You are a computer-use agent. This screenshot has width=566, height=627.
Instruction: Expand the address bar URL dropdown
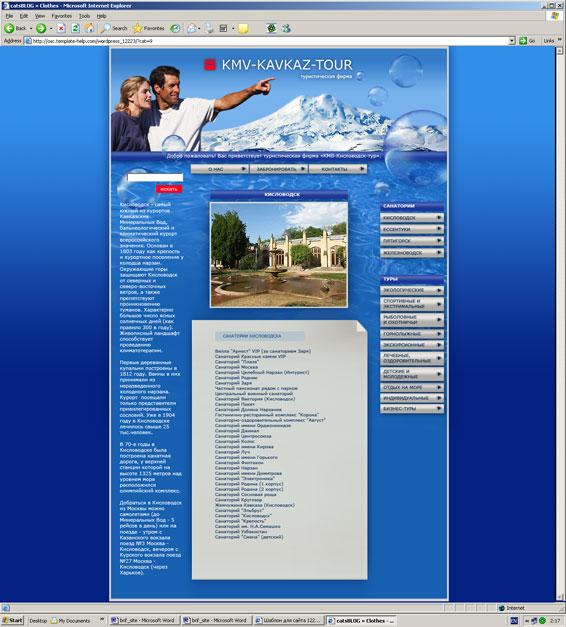(x=512, y=41)
